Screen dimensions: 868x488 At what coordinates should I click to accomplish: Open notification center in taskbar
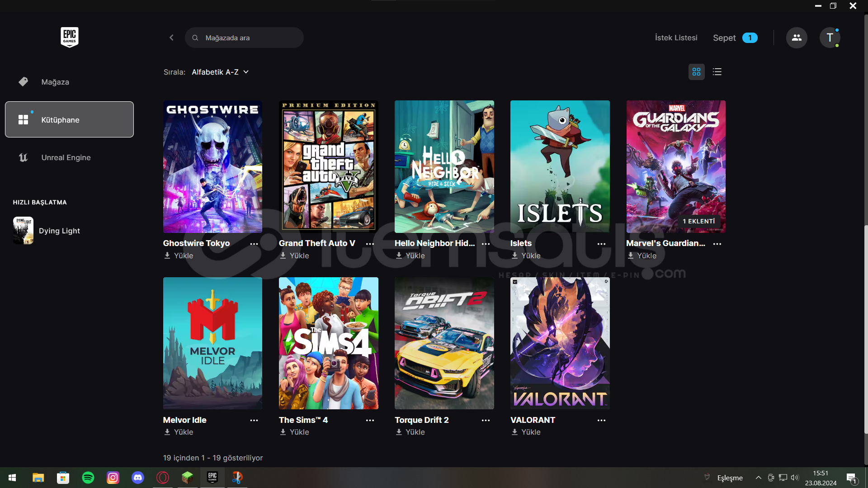point(852,478)
